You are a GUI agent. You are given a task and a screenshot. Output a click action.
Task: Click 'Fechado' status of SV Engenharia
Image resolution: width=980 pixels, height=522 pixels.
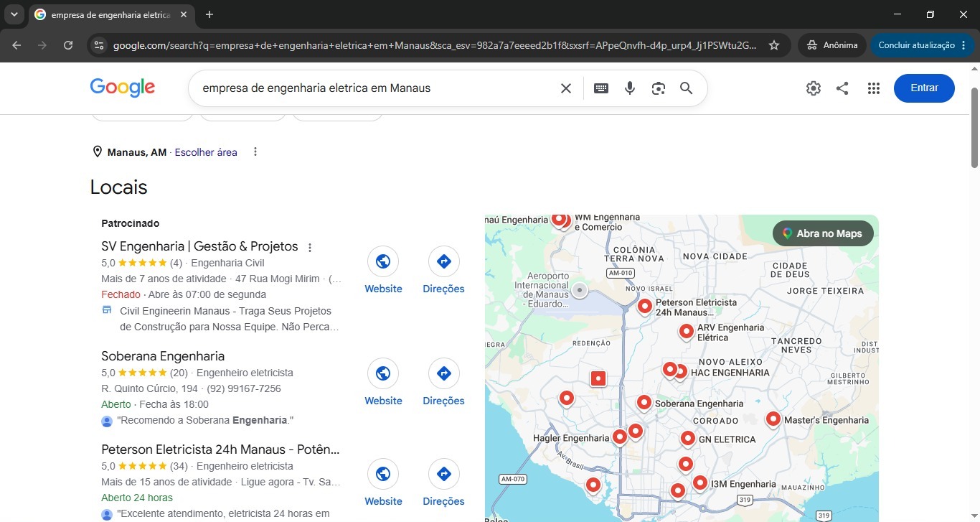pos(121,294)
